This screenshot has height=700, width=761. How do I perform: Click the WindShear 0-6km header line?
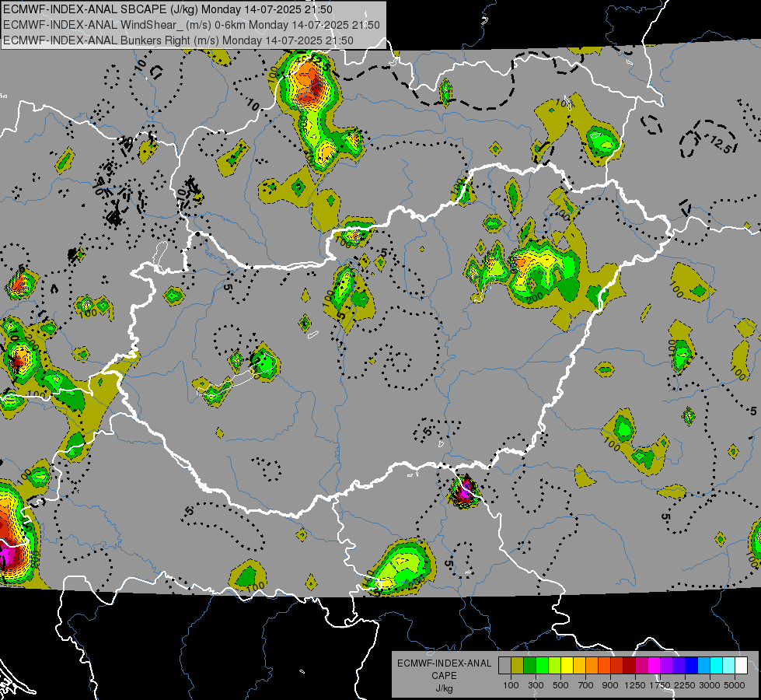[x=191, y=25]
